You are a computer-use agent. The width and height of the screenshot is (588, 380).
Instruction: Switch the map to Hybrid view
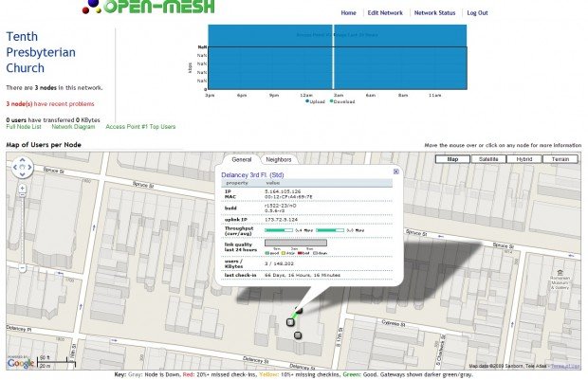(x=524, y=159)
